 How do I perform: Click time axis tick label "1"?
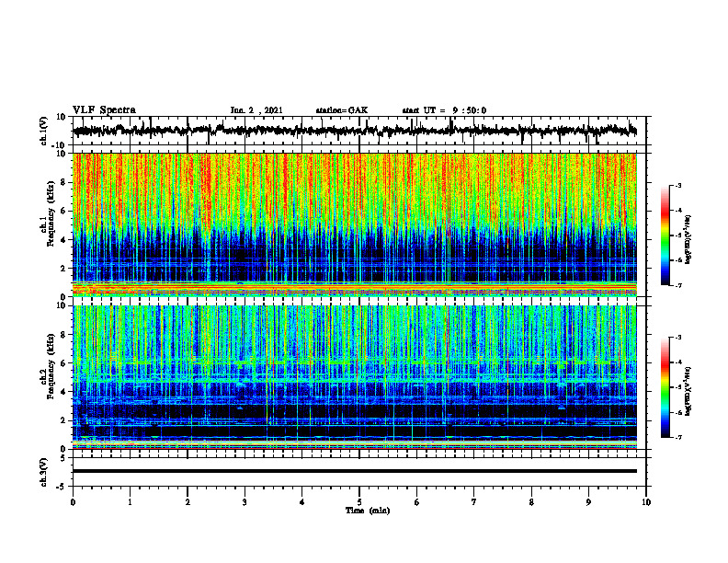point(130,502)
